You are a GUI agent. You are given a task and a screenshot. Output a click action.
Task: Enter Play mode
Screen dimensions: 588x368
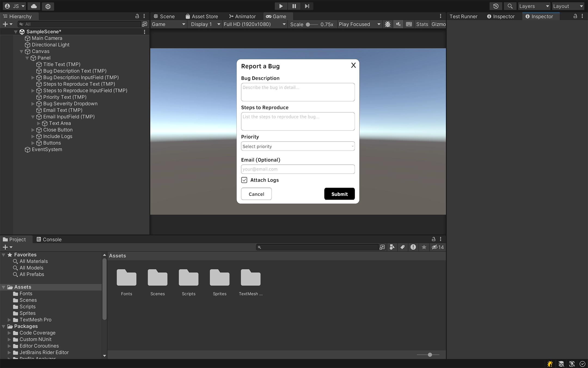coord(281,6)
